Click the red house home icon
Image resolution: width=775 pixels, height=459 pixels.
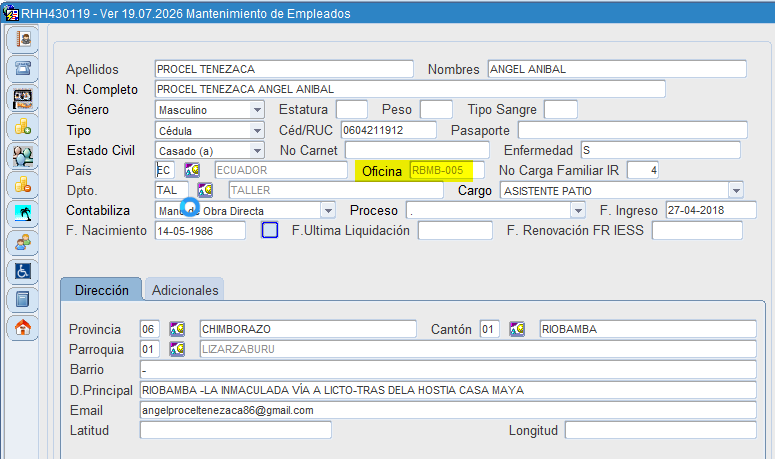click(23, 327)
